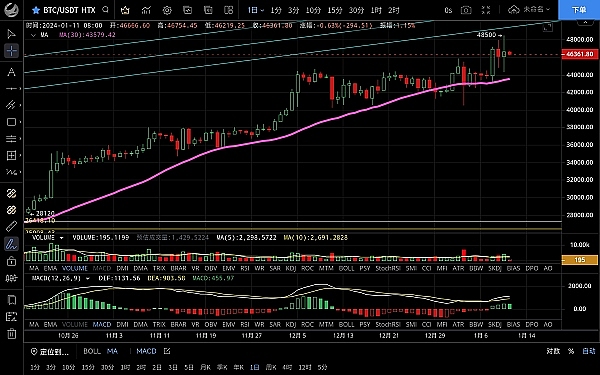The image size is (600, 375).
Task: Choose the rectangle shape drawing tool
Action: tap(11, 122)
